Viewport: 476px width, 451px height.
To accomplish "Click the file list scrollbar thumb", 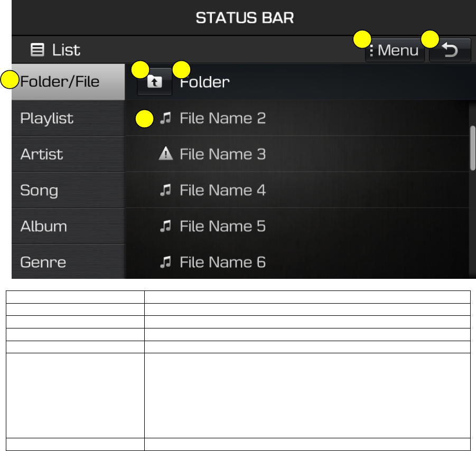I will (473, 147).
